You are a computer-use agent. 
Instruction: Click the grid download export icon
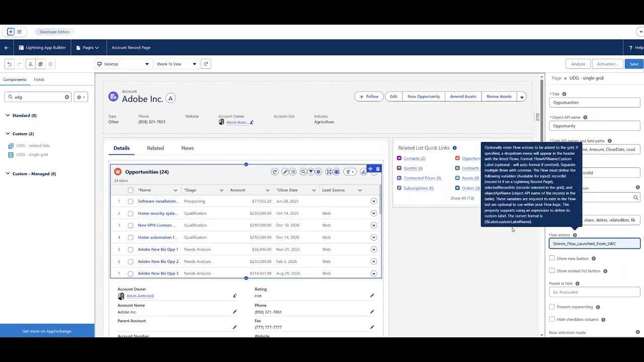pos(363,172)
